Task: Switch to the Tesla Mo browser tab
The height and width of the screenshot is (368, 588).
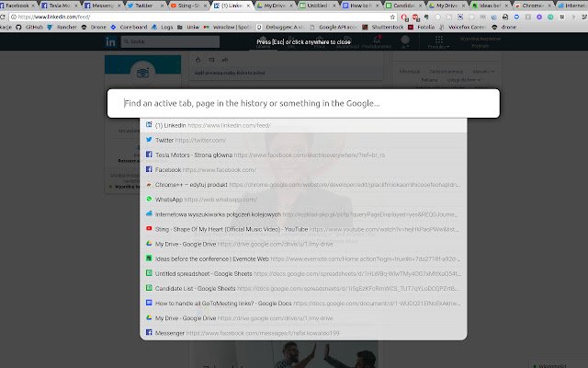Action: click(59, 6)
